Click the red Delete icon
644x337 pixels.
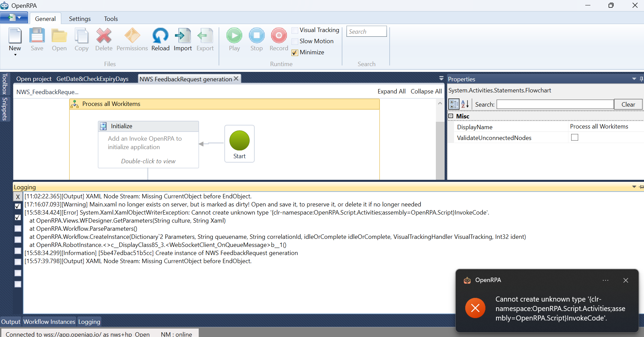[104, 36]
